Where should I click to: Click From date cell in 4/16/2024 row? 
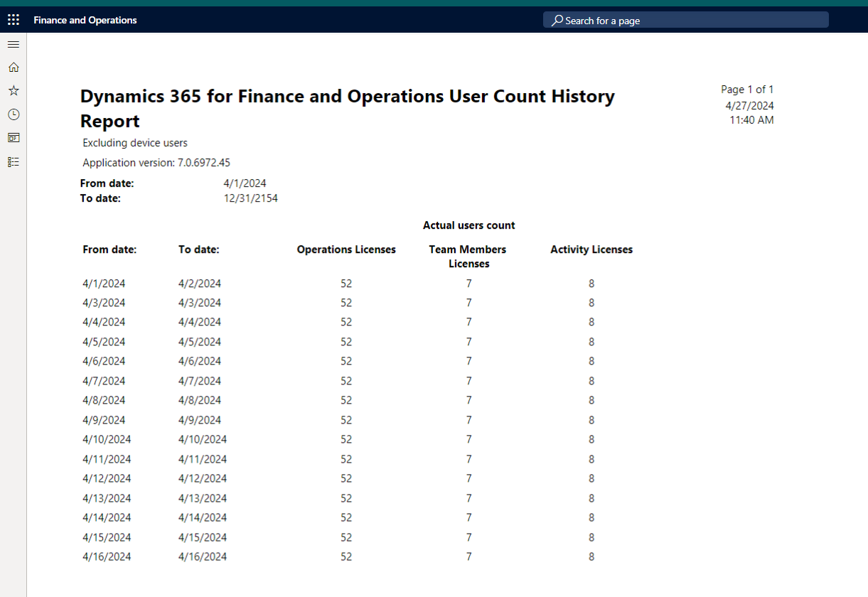pyautogui.click(x=107, y=556)
